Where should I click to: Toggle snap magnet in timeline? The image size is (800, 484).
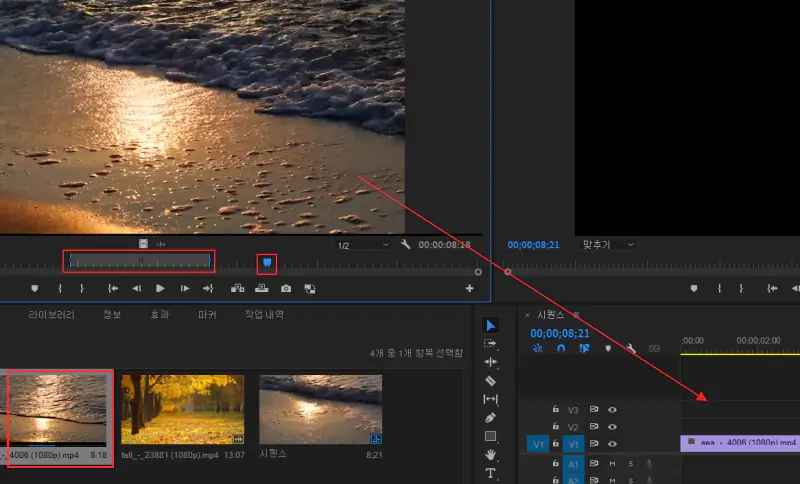click(x=561, y=349)
